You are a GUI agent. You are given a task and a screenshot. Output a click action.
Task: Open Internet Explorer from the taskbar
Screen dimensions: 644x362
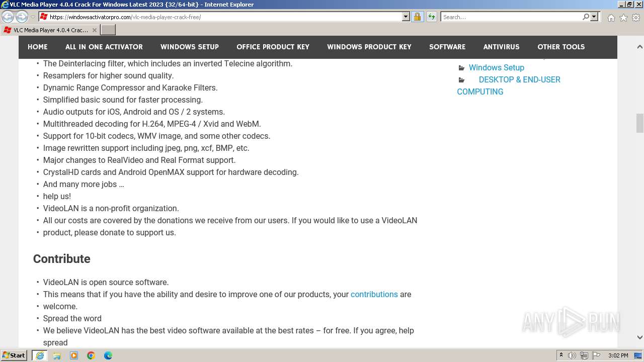pos(40,355)
